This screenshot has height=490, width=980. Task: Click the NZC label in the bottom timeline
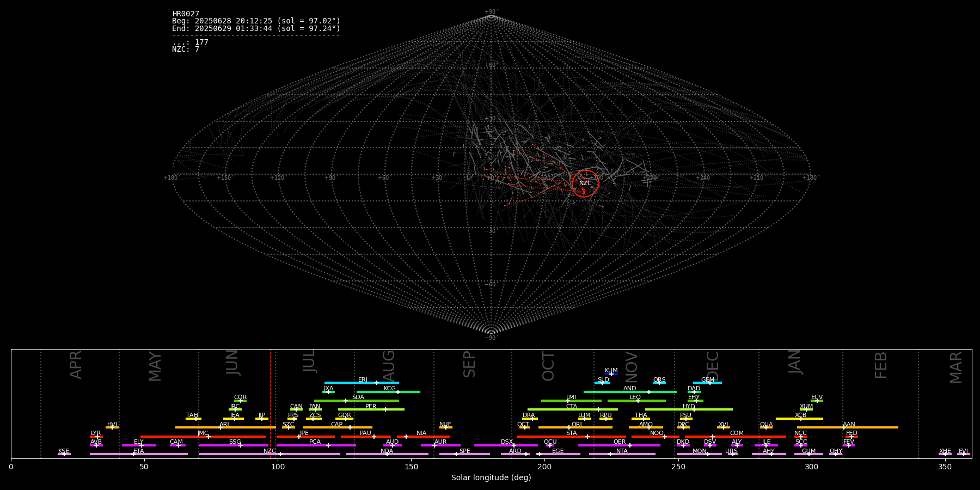coord(270,451)
